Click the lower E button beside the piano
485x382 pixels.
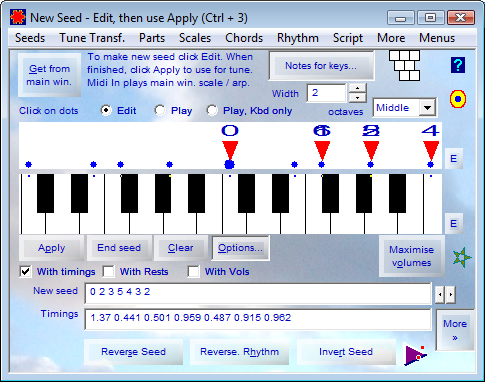coord(454,223)
